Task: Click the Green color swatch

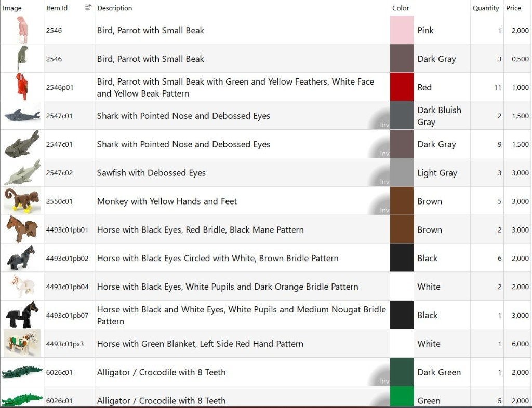Action: tap(402, 397)
